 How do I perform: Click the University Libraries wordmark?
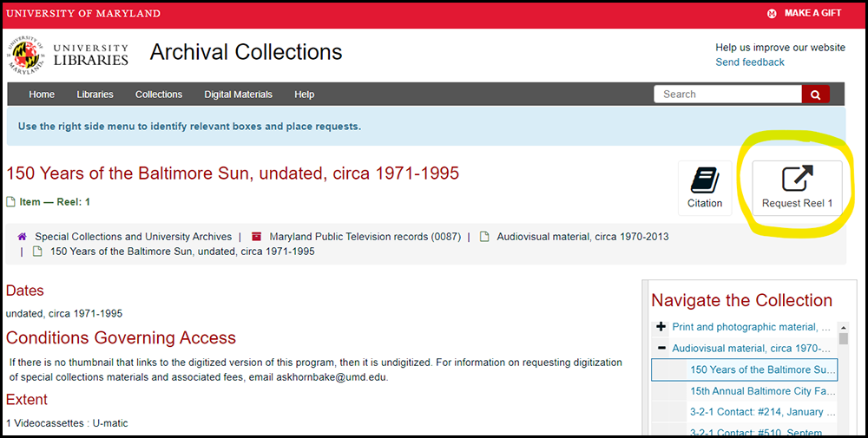click(x=91, y=55)
